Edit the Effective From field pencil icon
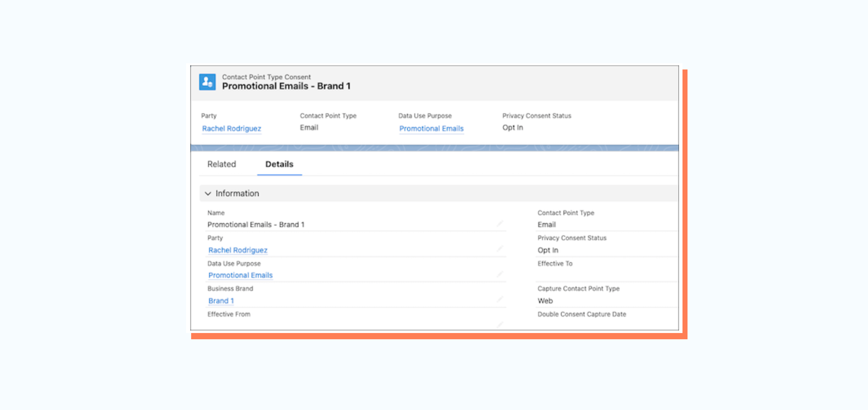 (500, 325)
